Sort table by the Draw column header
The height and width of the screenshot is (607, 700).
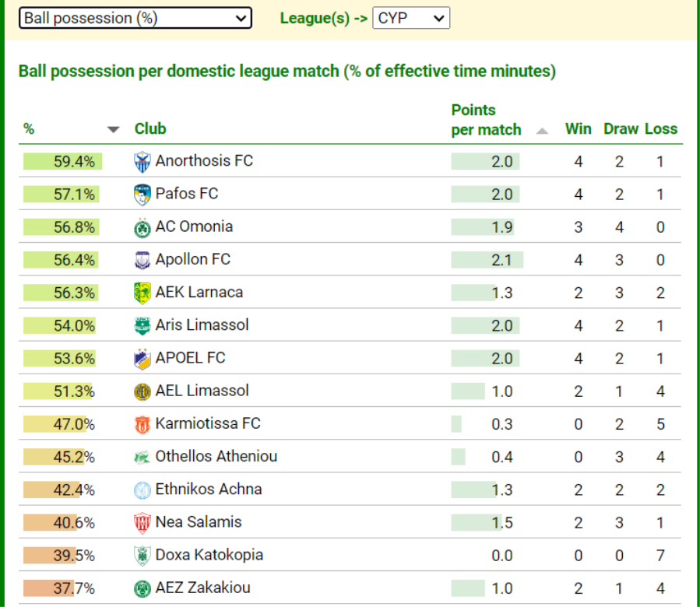click(x=621, y=129)
